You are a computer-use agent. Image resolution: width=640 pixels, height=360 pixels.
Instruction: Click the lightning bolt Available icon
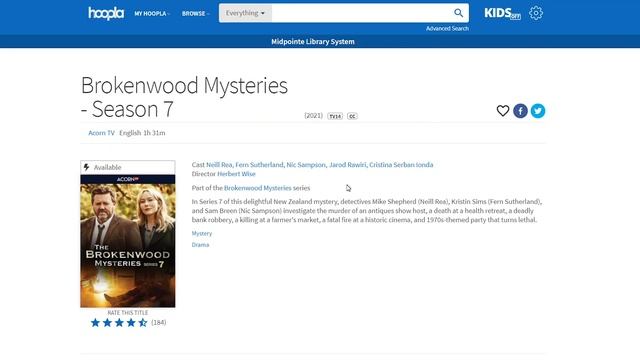point(87,167)
